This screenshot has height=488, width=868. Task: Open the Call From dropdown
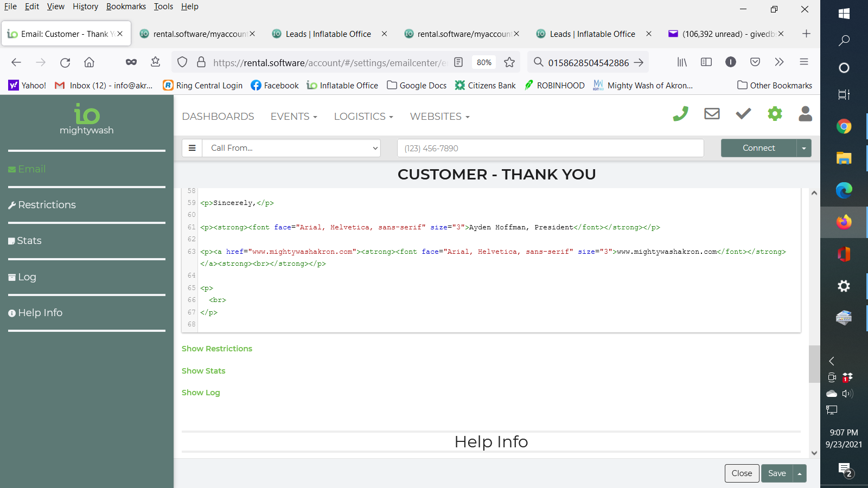pos(291,148)
